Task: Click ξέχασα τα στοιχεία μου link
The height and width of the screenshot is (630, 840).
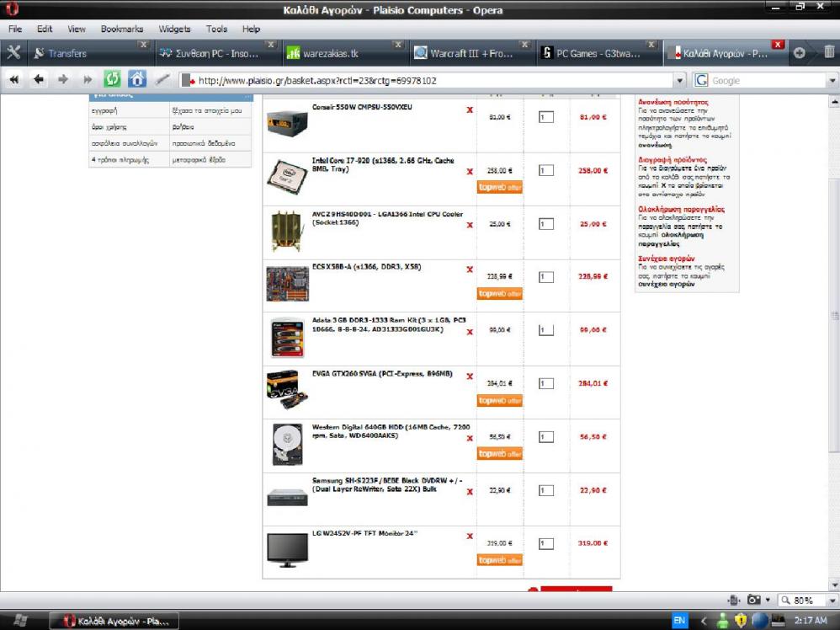Action: pyautogui.click(x=207, y=111)
